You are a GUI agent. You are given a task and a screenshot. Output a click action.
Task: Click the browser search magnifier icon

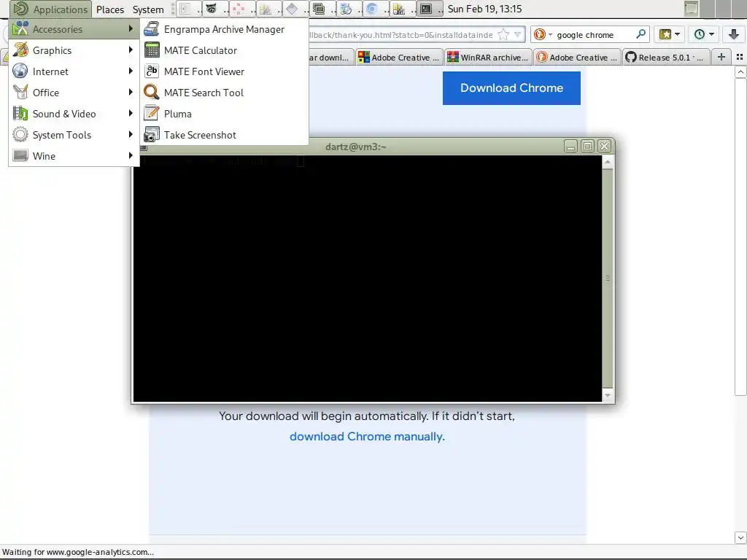[x=640, y=34]
